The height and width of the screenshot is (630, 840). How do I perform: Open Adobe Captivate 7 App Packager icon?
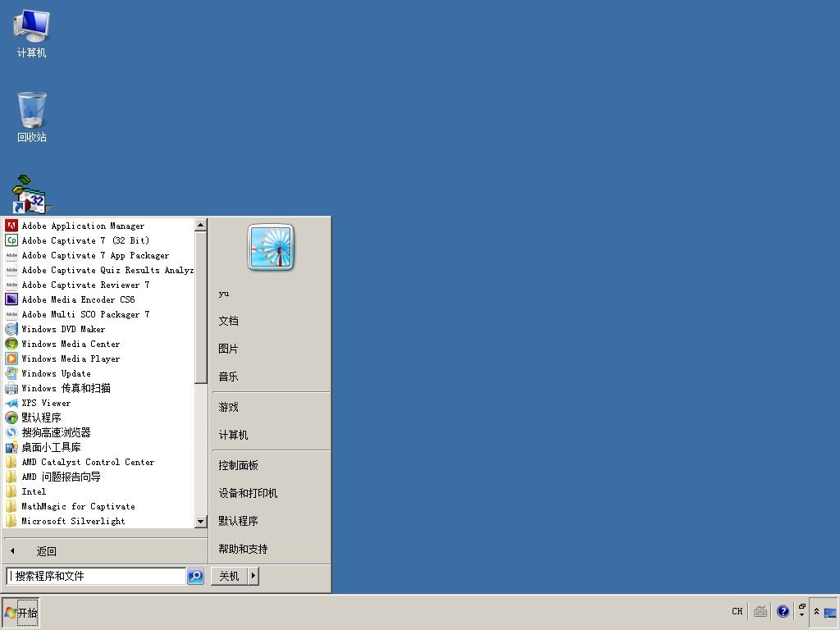pyautogui.click(x=11, y=255)
